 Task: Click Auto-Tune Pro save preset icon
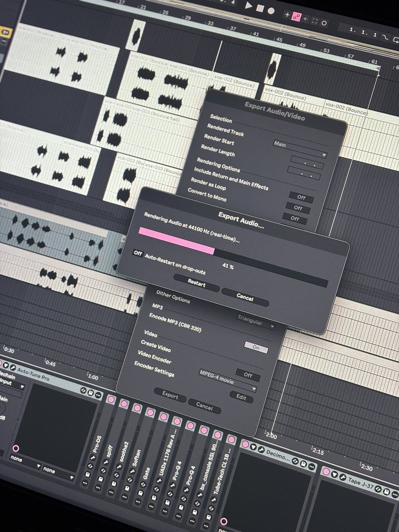point(90,392)
